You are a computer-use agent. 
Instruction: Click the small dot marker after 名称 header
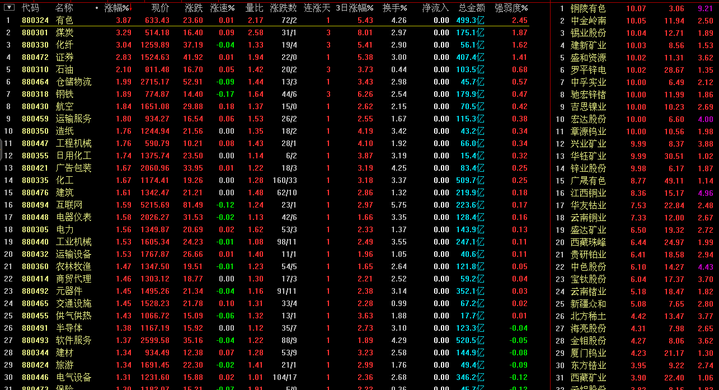pyautogui.click(x=96, y=8)
